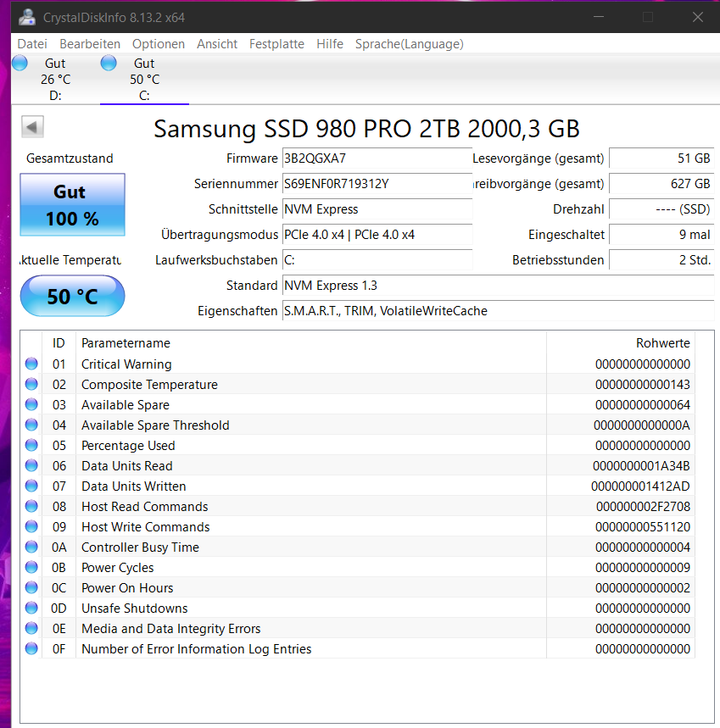The image size is (720, 728).
Task: Click the Firmware field 3B2QGXA7
Action: click(x=377, y=158)
